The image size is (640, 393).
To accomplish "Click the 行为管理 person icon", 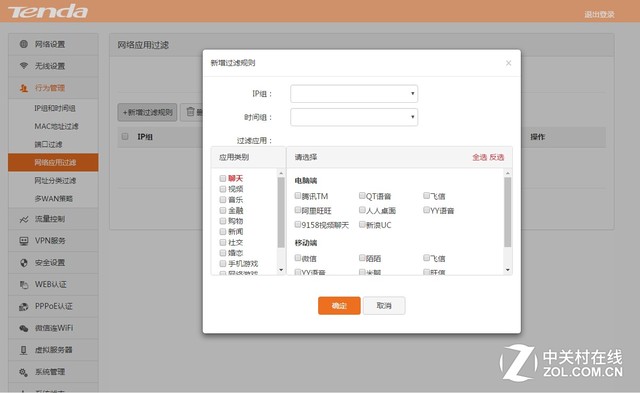I will [x=24, y=88].
